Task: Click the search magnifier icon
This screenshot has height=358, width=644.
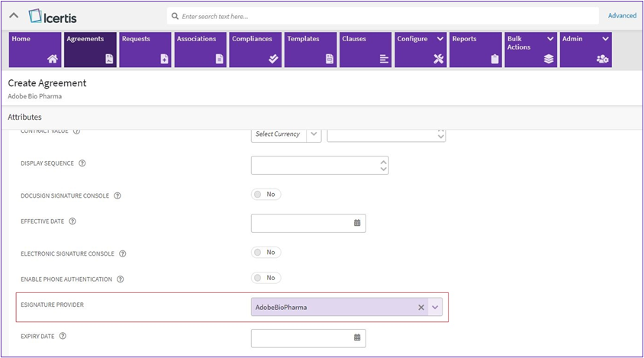Action: (175, 16)
